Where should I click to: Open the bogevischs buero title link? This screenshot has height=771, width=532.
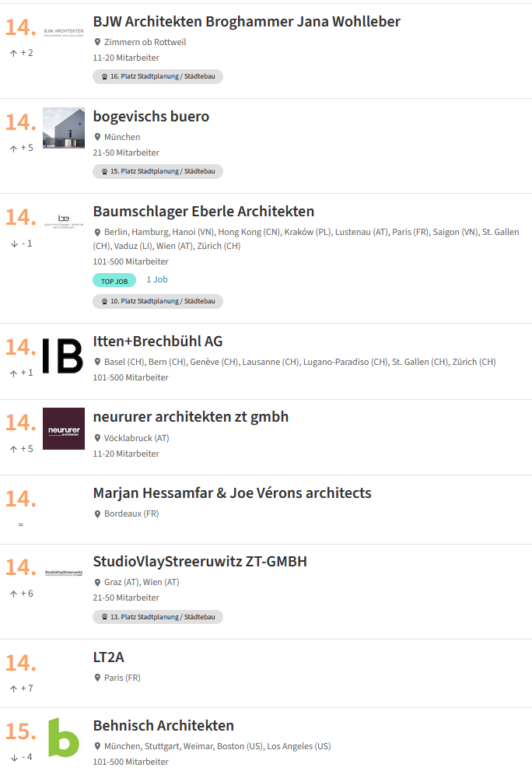(151, 117)
